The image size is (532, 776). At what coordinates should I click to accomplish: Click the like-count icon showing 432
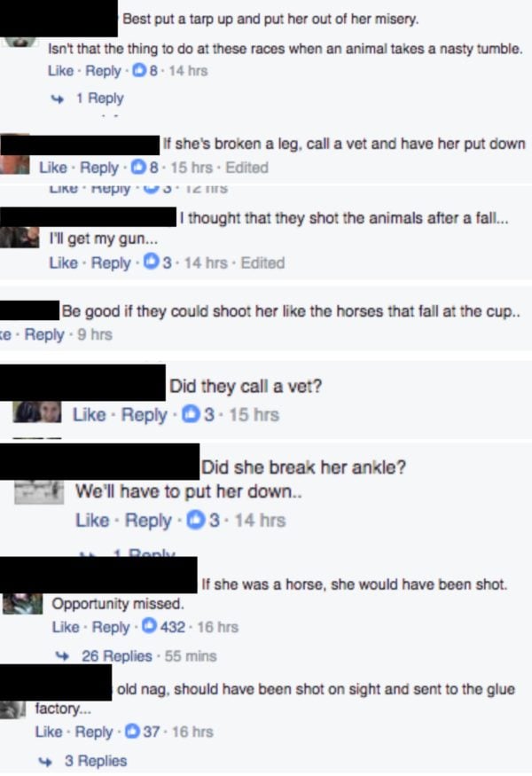pyautogui.click(x=150, y=626)
